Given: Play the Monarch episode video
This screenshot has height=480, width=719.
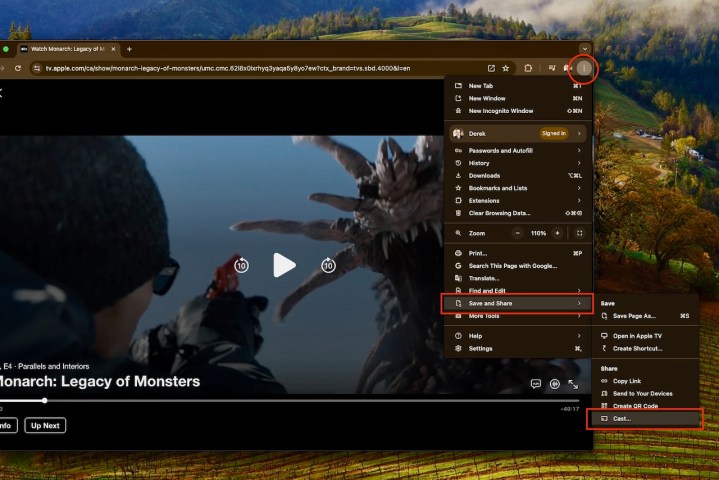Looking at the screenshot, I should [x=284, y=265].
